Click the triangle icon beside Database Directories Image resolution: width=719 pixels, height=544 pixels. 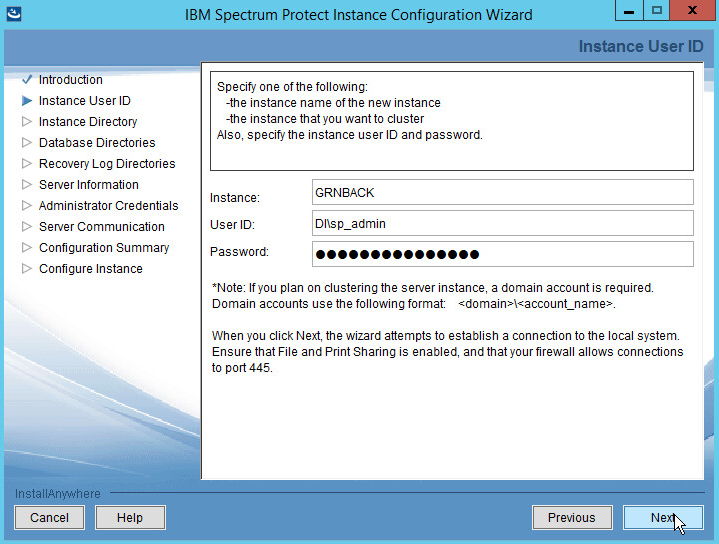click(x=27, y=143)
